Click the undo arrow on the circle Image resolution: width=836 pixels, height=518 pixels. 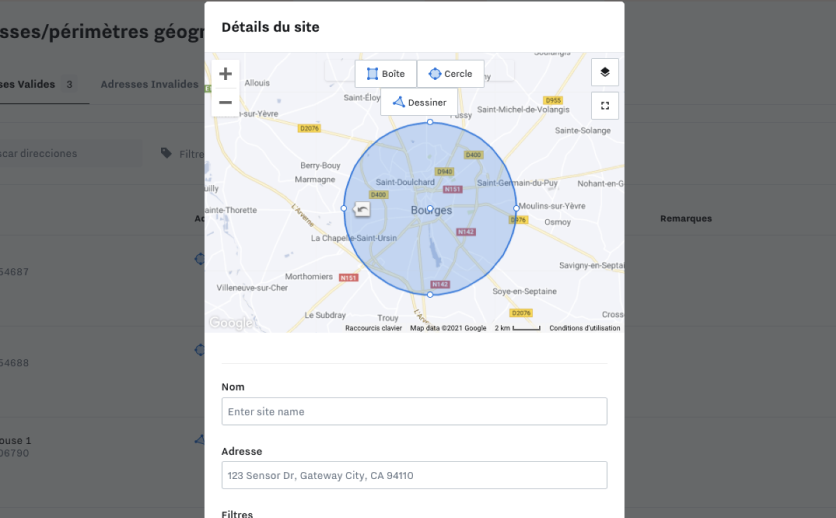(x=362, y=209)
